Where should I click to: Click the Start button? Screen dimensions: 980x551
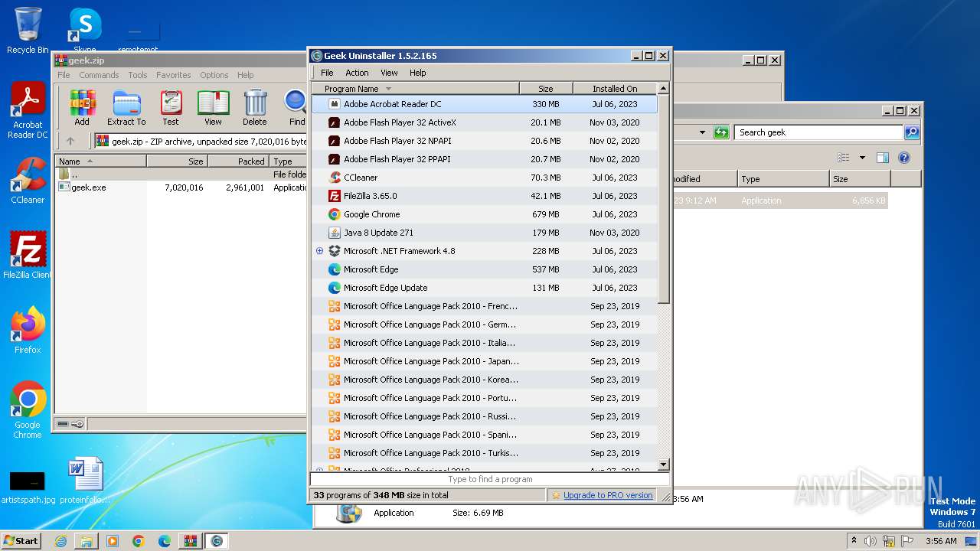coord(21,540)
